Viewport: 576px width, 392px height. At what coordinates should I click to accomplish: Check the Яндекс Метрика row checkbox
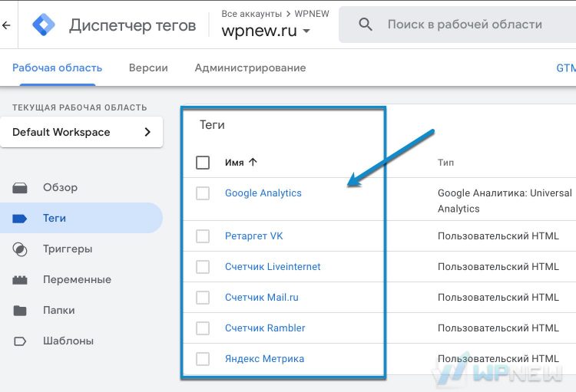(x=203, y=358)
